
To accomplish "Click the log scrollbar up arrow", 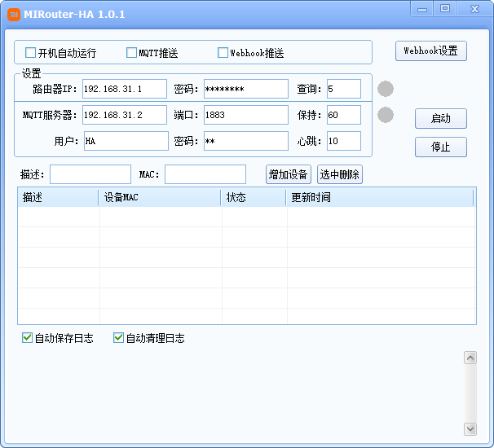I will [470, 358].
